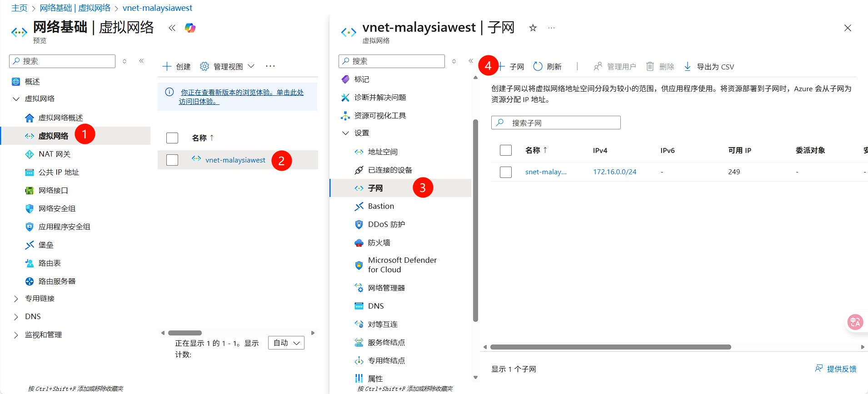This screenshot has width=868, height=394.
Task: Open Microsoft Defender for Cloud
Action: coord(402,265)
